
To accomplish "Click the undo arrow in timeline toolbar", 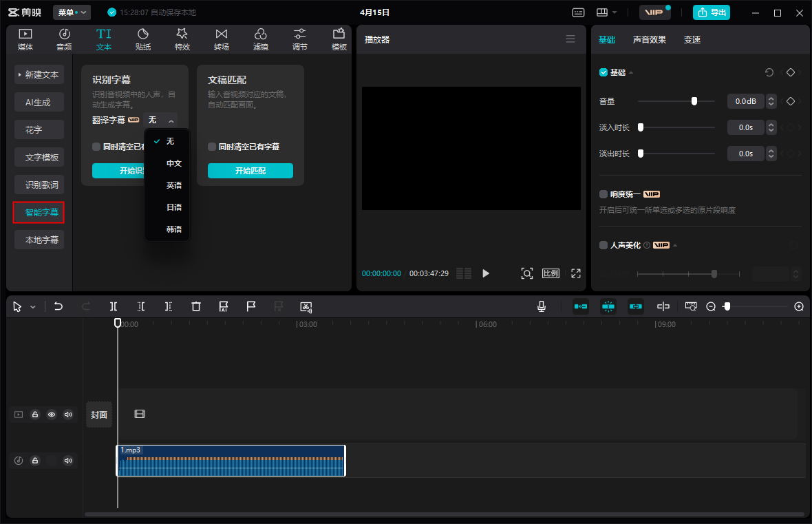I will click(58, 307).
